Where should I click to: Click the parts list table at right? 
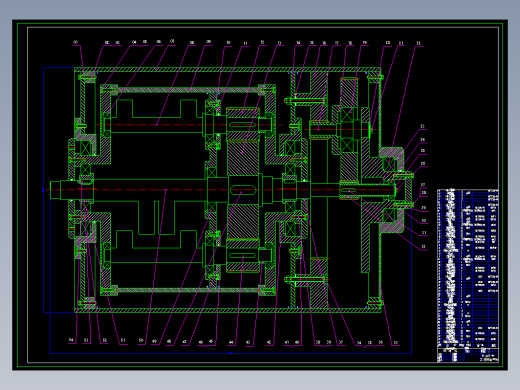pos(468,268)
